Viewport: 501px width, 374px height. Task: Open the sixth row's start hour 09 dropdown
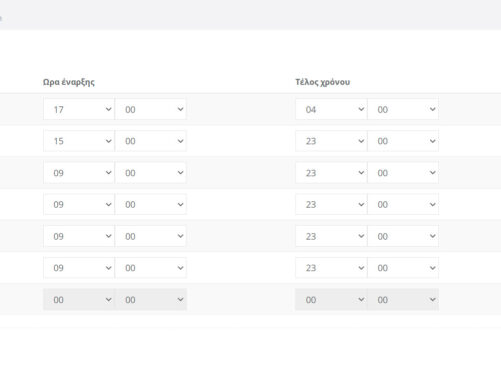coord(79,268)
